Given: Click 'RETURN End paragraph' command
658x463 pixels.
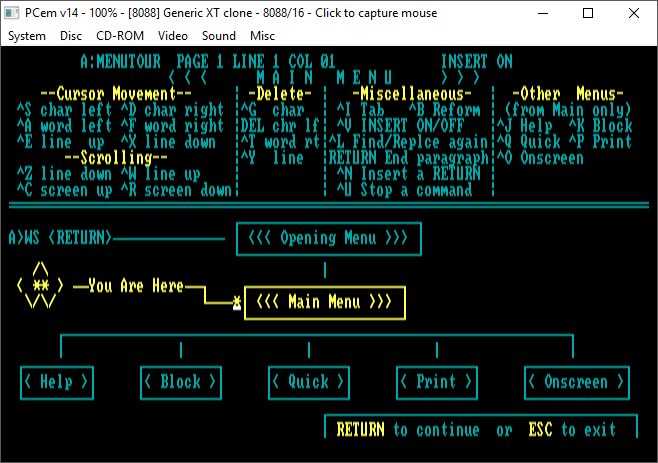Looking at the screenshot, I should pos(408,158).
